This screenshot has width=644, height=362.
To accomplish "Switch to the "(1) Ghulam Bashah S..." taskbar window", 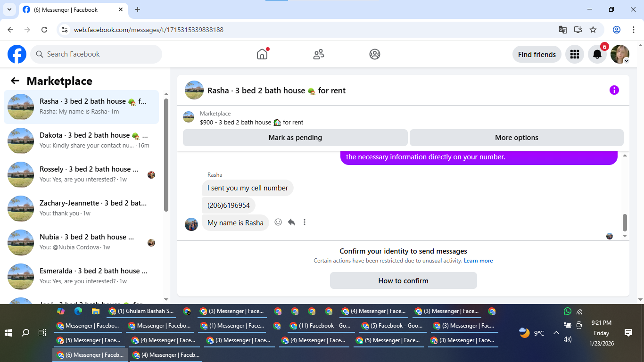I will click(141, 311).
